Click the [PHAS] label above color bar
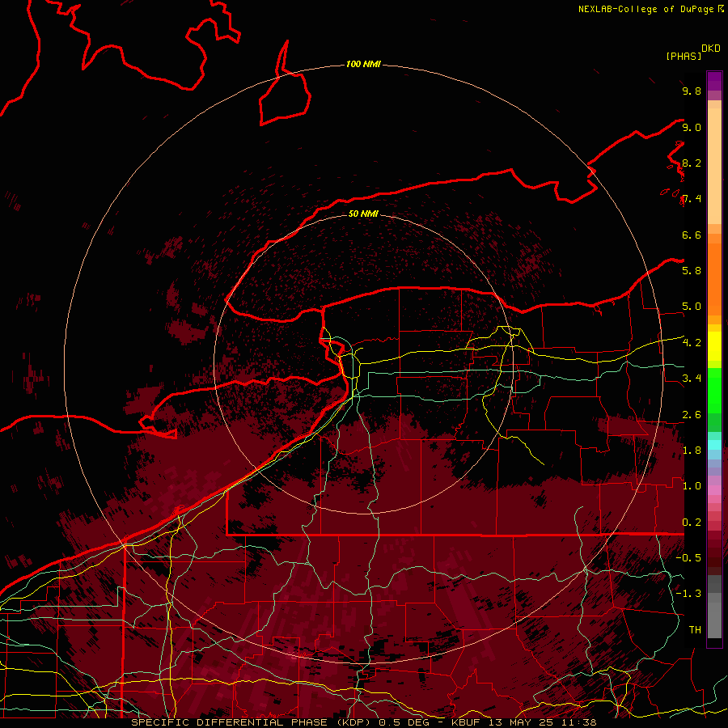The height and width of the screenshot is (728, 728). tap(684, 56)
